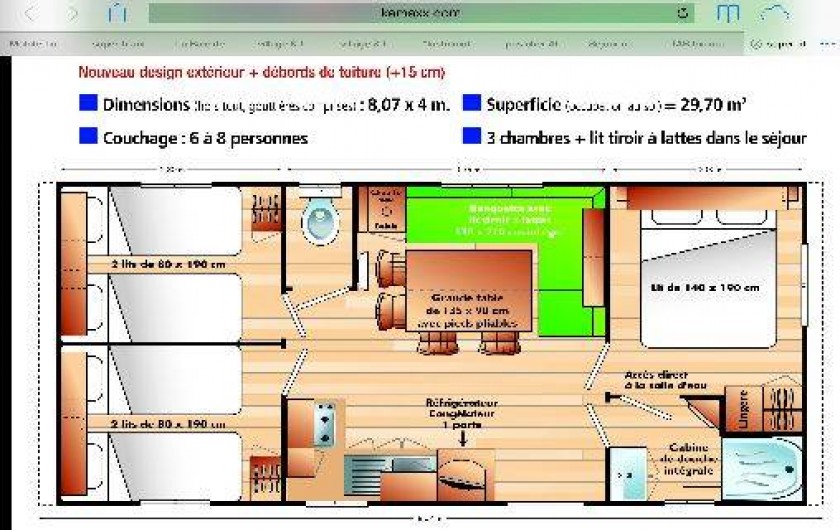Click the blue square beside Dimensions
This screenshot has height=530, width=840.
88,103
